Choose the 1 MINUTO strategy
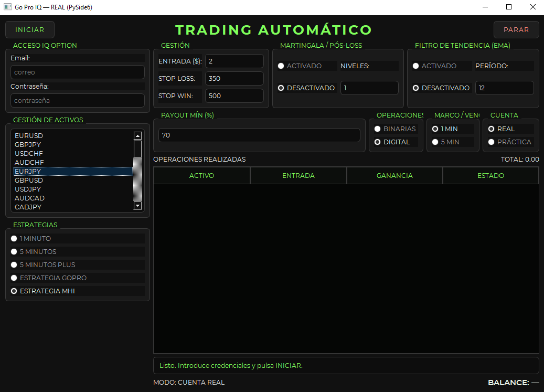Image resolution: width=544 pixels, height=392 pixels. point(77,239)
